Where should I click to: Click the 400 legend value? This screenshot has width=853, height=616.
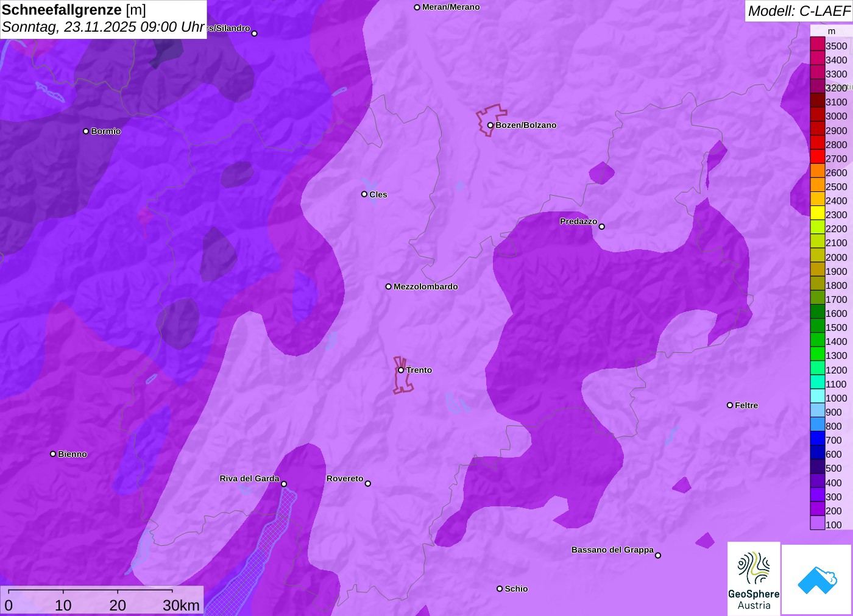(x=834, y=483)
